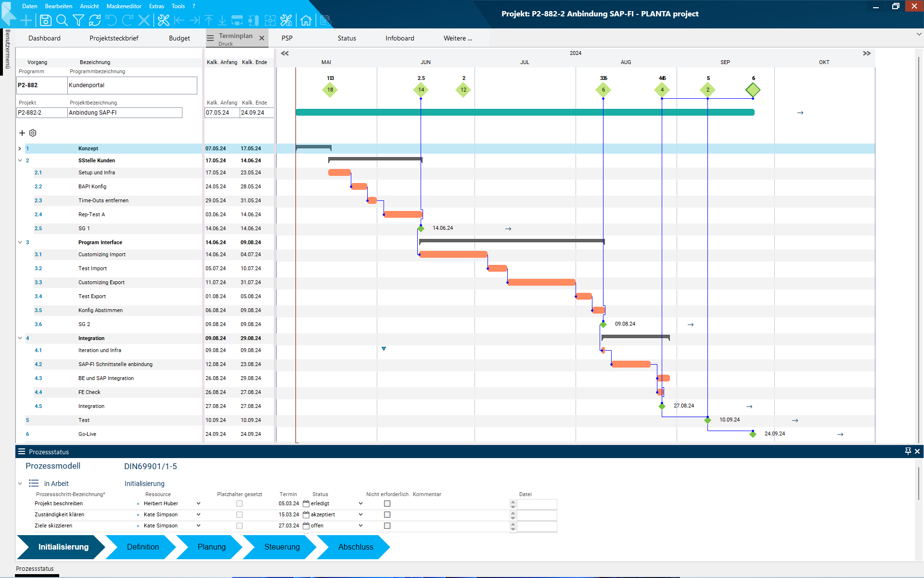Click the Save icon in the toolbar
Viewport: 924px width, 578px height.
coord(46,20)
